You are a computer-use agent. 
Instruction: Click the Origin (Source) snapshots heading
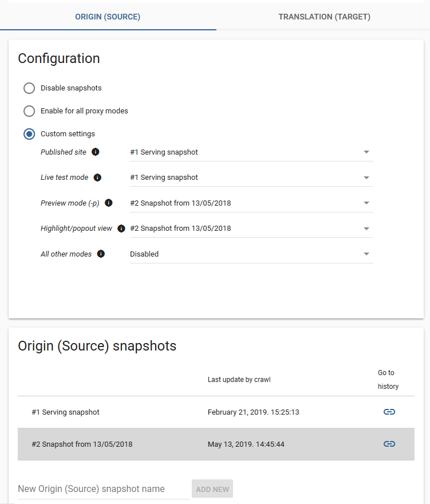click(x=97, y=346)
